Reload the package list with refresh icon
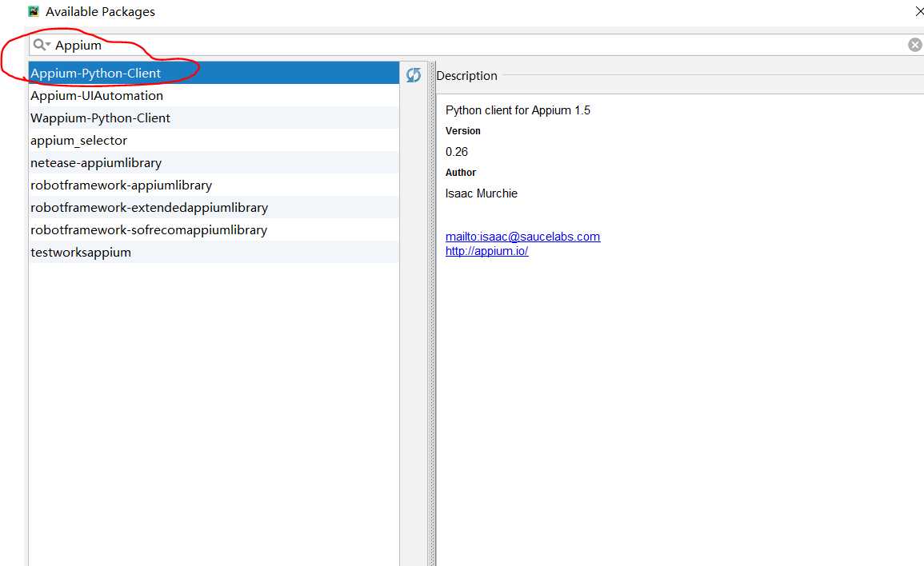Viewport: 924px width, 566px height. pos(414,75)
